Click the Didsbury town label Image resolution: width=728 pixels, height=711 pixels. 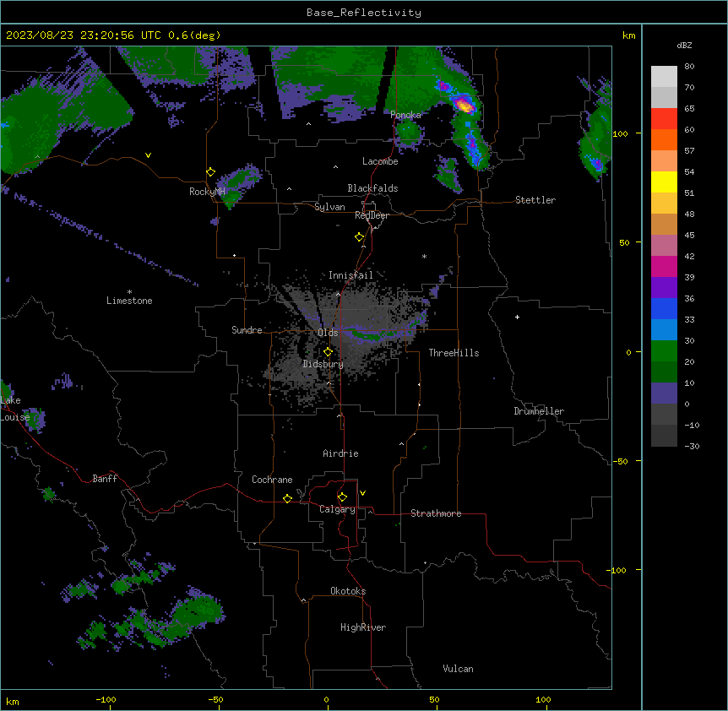(x=323, y=364)
